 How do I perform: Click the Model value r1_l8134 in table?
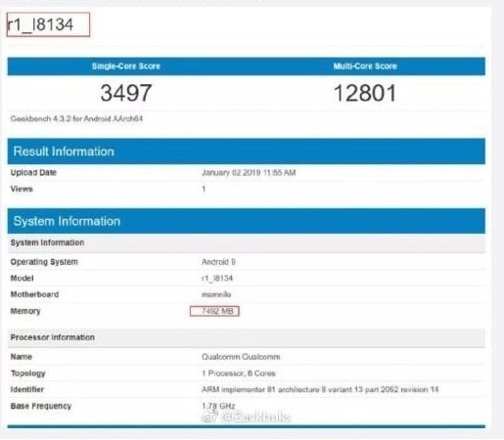tap(217, 279)
